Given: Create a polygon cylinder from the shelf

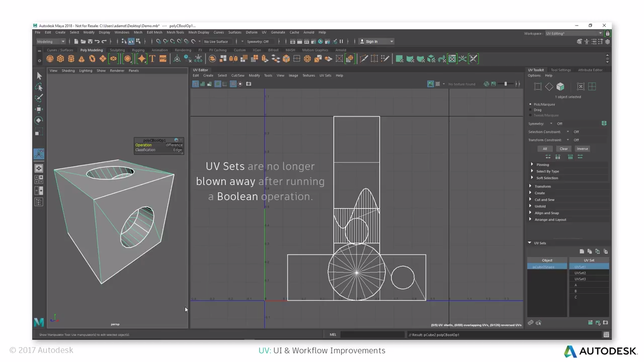Looking at the screenshot, I should coord(71,59).
